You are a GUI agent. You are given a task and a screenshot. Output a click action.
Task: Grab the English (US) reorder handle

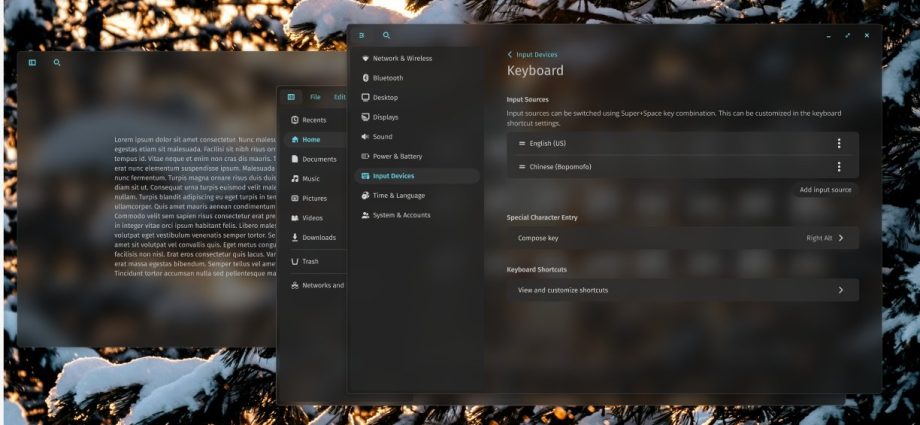click(522, 143)
